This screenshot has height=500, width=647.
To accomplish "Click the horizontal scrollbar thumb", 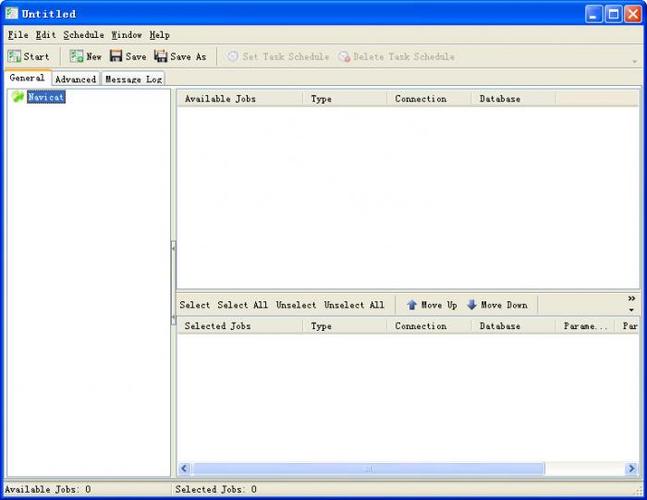I will [x=368, y=468].
